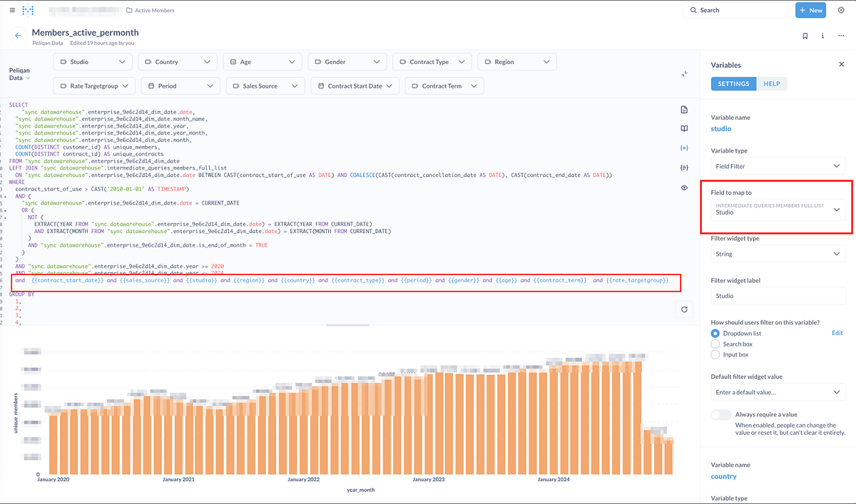Open the variables panel via the {x} icon

(x=684, y=147)
